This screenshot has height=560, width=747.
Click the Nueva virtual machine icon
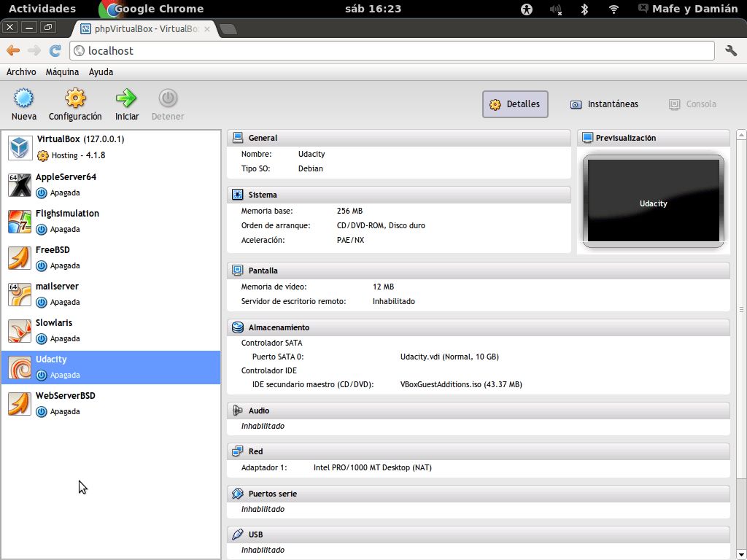tap(23, 102)
